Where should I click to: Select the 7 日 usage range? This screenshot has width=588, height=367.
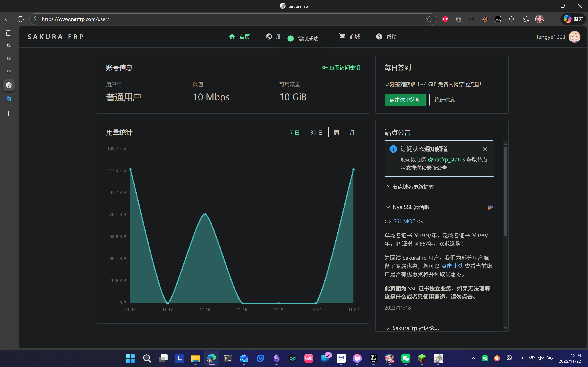tap(295, 133)
